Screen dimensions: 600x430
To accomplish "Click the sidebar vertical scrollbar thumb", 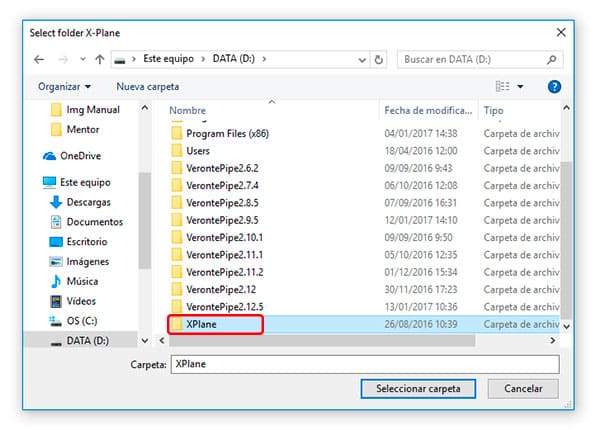I will click(145, 221).
